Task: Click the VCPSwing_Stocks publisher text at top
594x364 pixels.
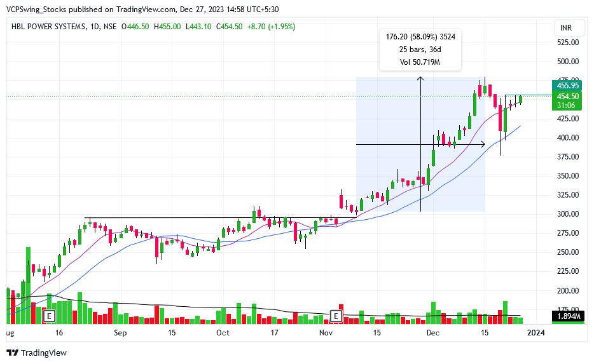Action: point(36,10)
